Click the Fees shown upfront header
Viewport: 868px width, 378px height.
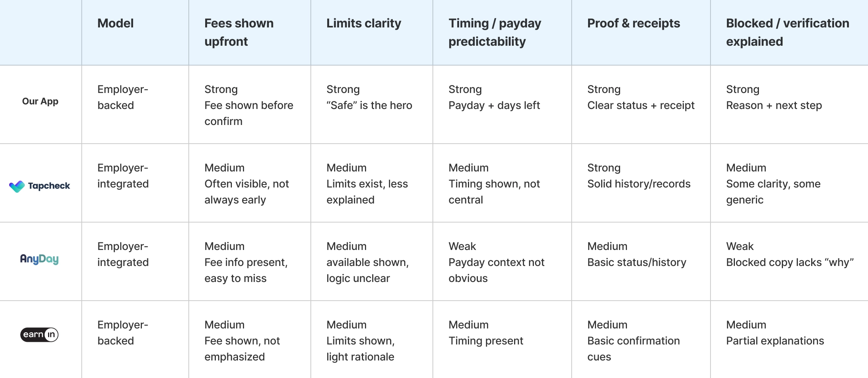coord(239,32)
